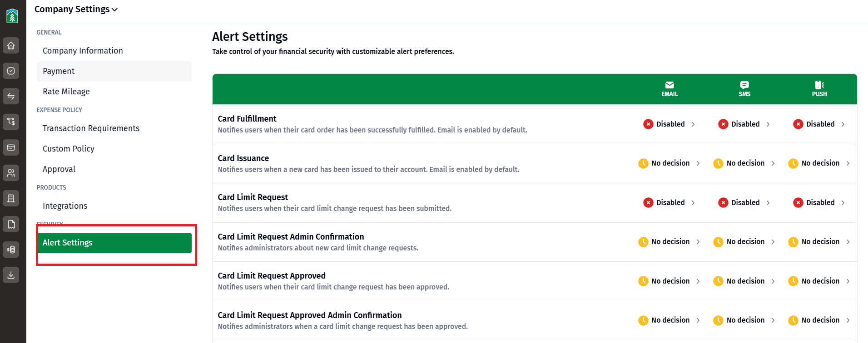Viewport: 868px width, 343px height.
Task: Open the building icon in sidebar
Action: coord(11,198)
